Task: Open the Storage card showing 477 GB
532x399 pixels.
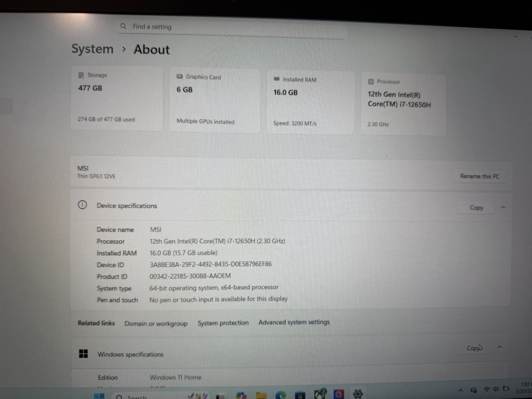Action: click(x=117, y=98)
